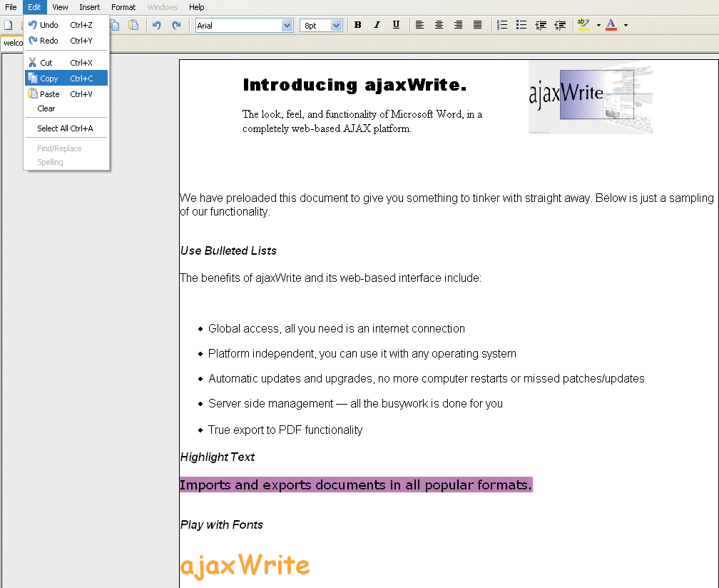Click the 'The benefits of ajaxWrite' sentence
Viewport: 719px width, 588px height.
coord(330,278)
